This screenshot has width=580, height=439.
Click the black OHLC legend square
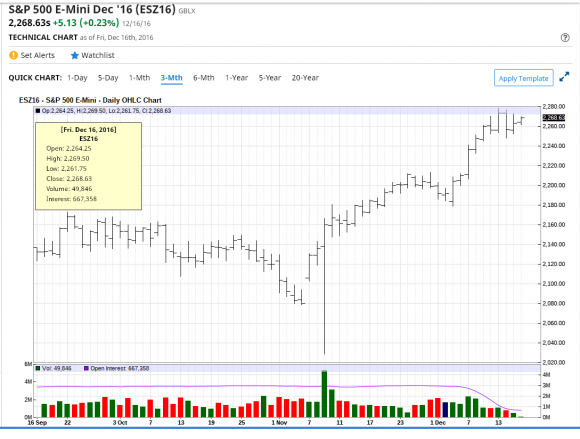[x=38, y=111]
